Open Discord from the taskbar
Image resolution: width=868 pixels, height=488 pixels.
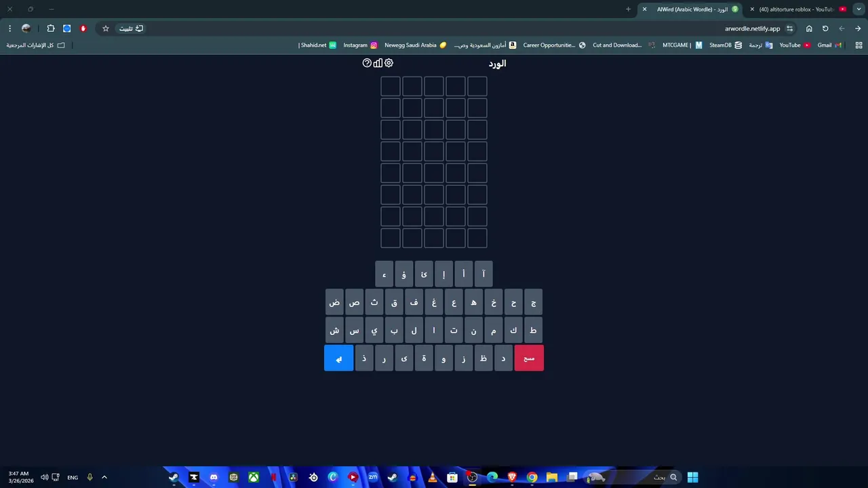click(214, 477)
